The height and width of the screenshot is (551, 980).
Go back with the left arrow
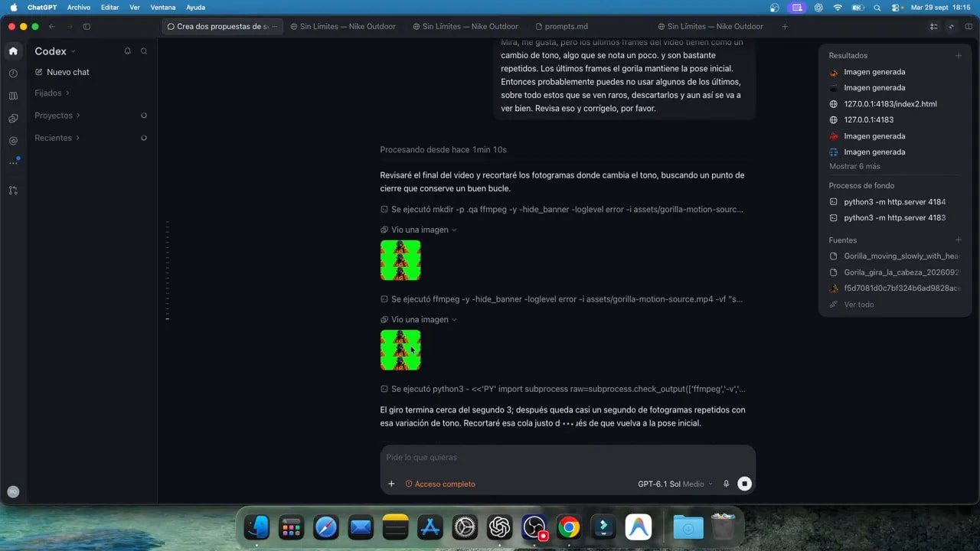click(x=52, y=26)
